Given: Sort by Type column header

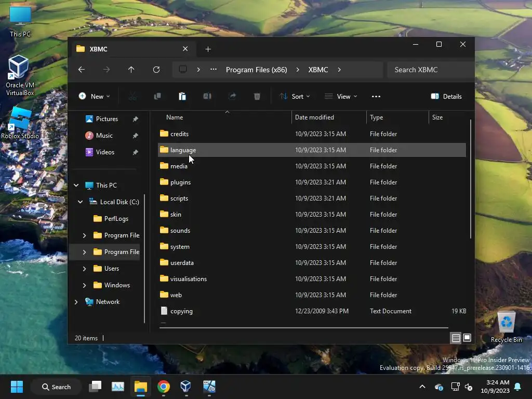Looking at the screenshot, I should pyautogui.click(x=397, y=117).
